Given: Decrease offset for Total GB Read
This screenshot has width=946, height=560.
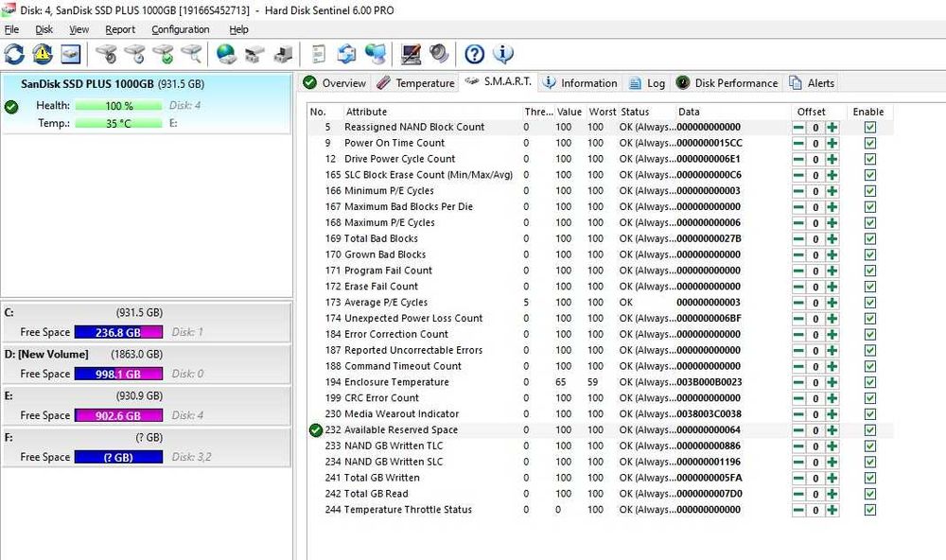Looking at the screenshot, I should tap(798, 494).
